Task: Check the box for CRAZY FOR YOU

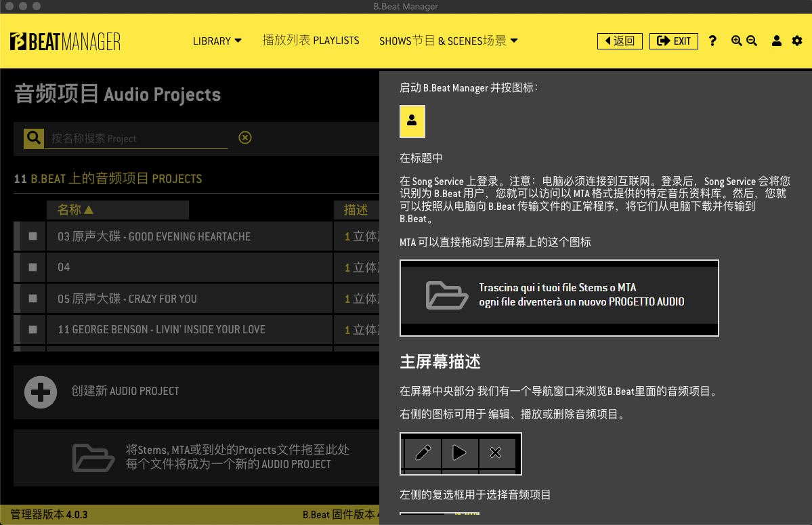Action: coord(33,298)
